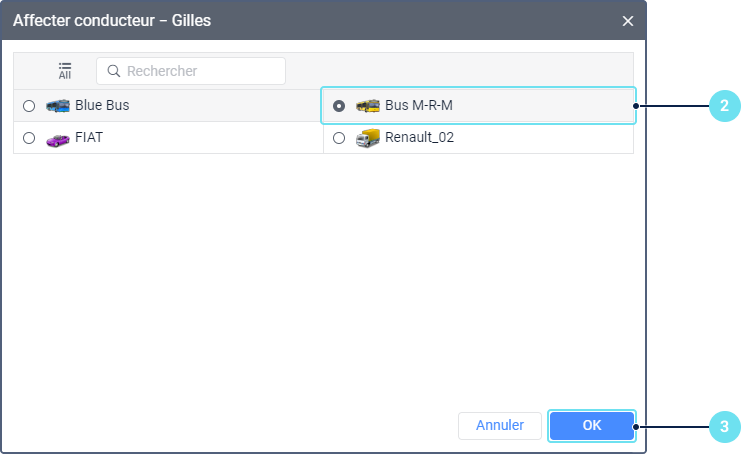Click the All list filter icon

[65, 71]
